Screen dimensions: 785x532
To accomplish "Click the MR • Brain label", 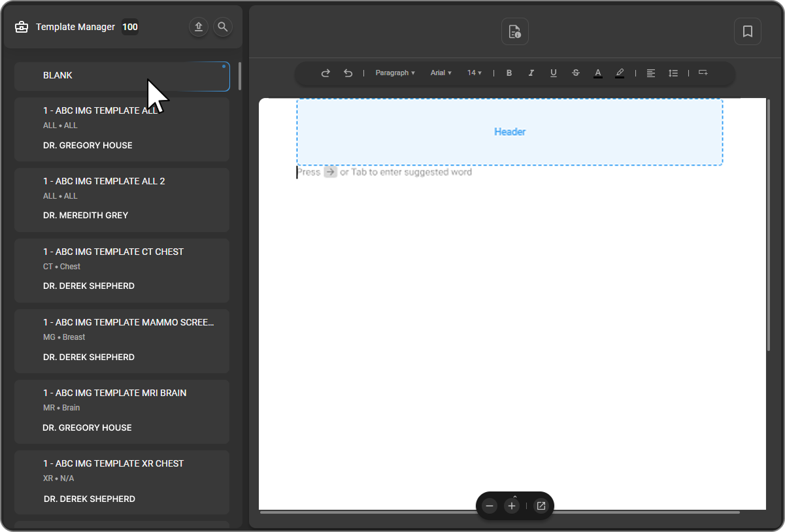I will (x=61, y=408).
